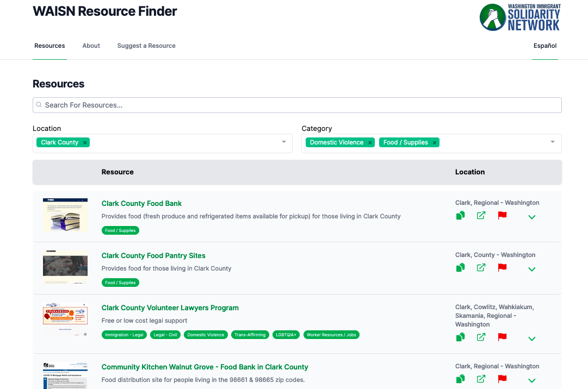Expand Clark County Food Pantry Sites details
588x389 pixels.
pyautogui.click(x=532, y=269)
